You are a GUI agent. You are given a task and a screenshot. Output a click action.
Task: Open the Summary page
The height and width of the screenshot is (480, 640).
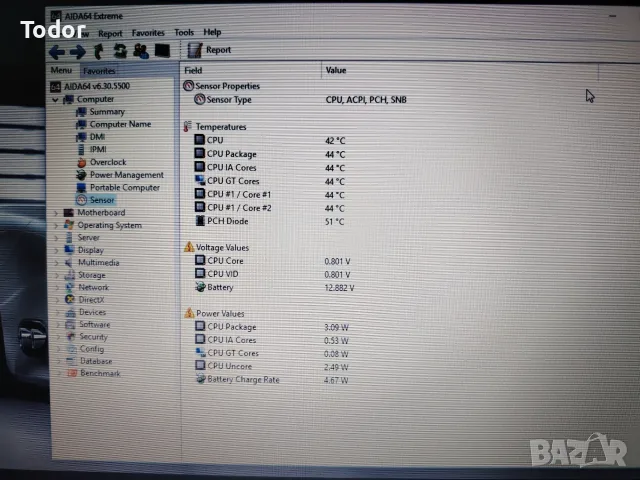point(100,112)
